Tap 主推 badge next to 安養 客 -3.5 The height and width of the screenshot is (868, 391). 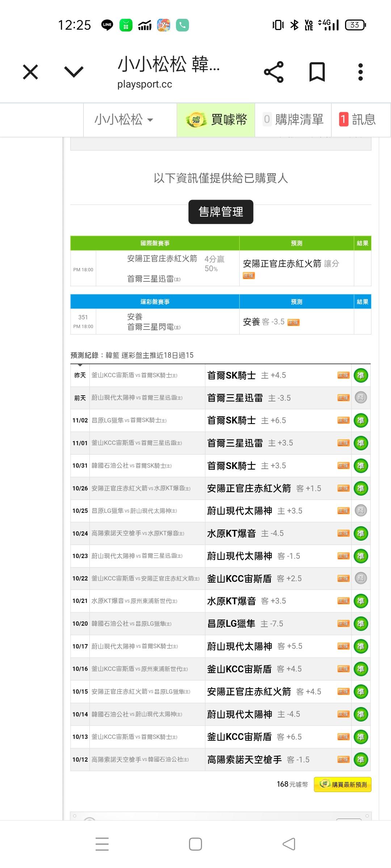[x=294, y=323]
